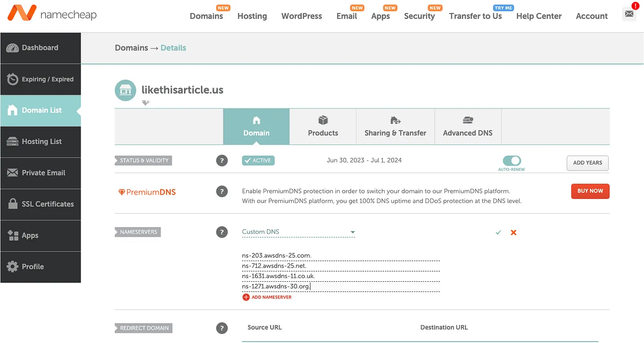Open the Custom DNS dropdown
This screenshot has height=343, width=644.
299,232
